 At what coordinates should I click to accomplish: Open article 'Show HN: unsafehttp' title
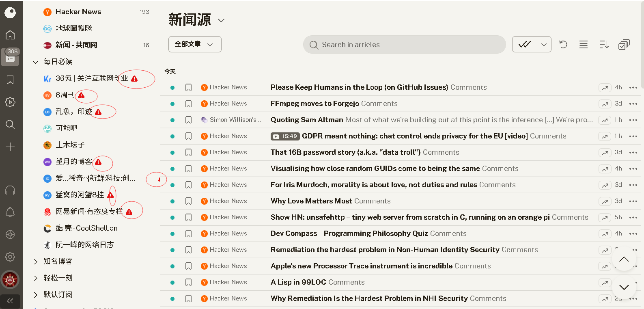click(x=410, y=217)
